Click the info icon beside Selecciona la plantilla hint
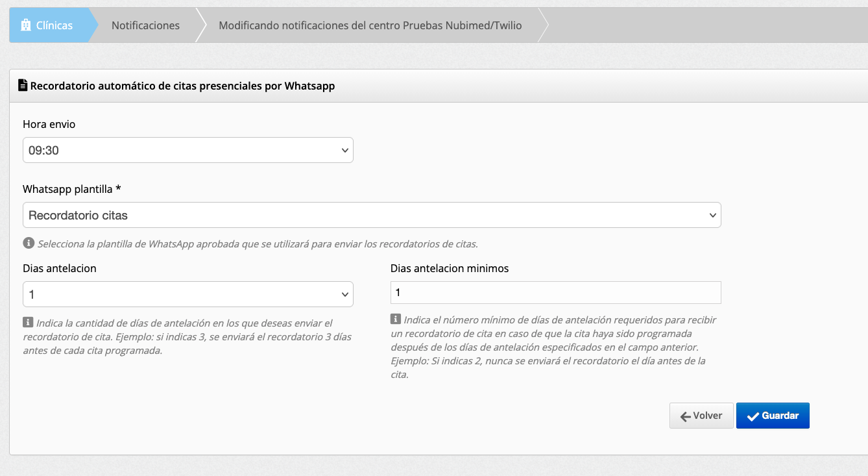 (x=28, y=244)
